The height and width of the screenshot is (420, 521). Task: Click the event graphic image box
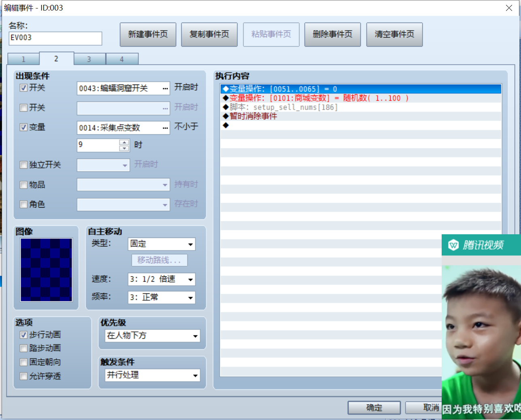point(47,270)
